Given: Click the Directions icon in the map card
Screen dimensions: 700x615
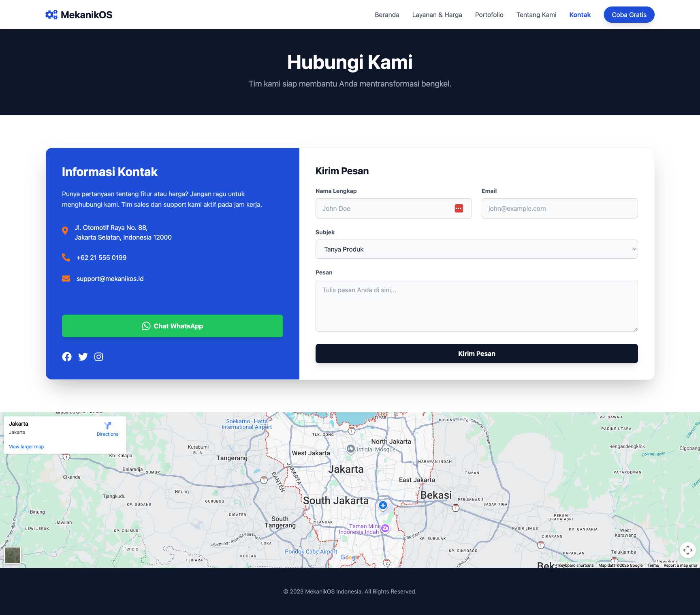Looking at the screenshot, I should 107,426.
